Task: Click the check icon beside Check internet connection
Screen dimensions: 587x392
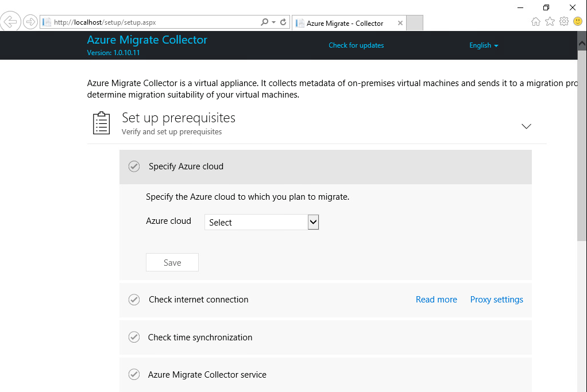Action: click(134, 300)
